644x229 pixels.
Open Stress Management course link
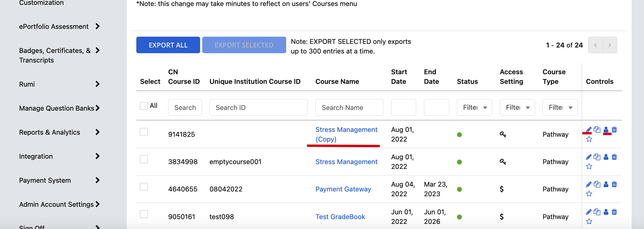coord(346,162)
